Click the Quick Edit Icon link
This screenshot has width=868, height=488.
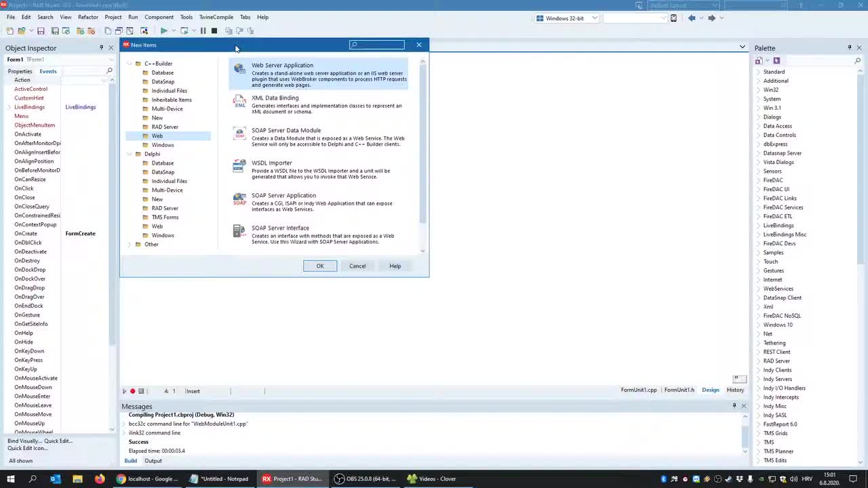28,448
